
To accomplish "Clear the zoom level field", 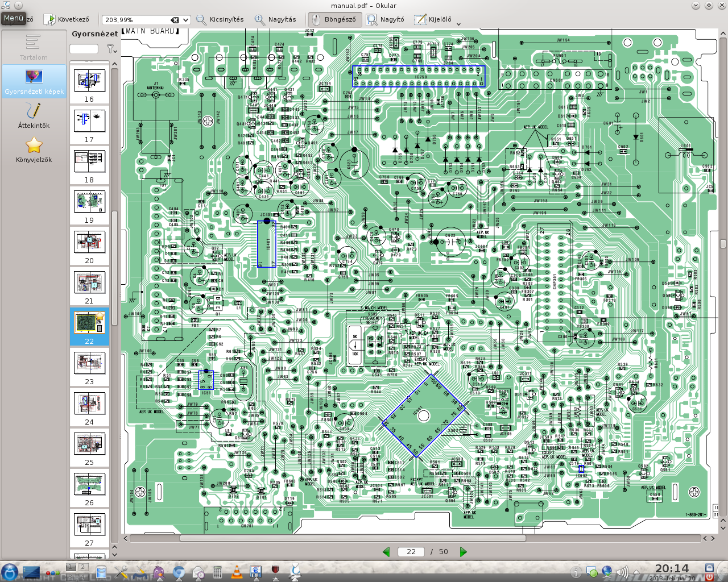I will tap(175, 20).
